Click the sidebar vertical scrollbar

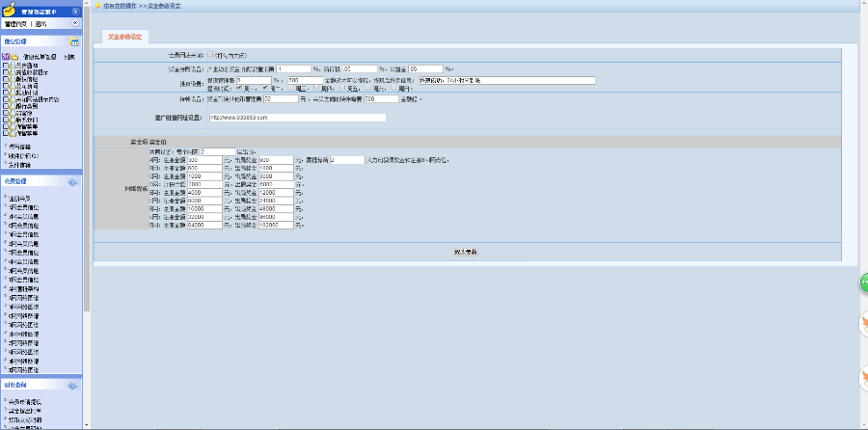click(87, 193)
